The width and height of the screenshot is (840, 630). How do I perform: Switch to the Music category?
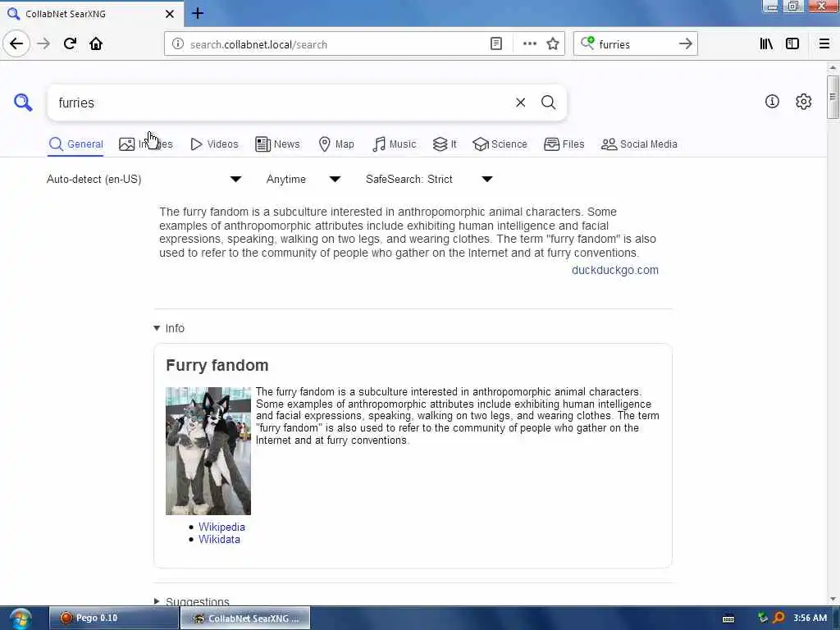pos(395,144)
